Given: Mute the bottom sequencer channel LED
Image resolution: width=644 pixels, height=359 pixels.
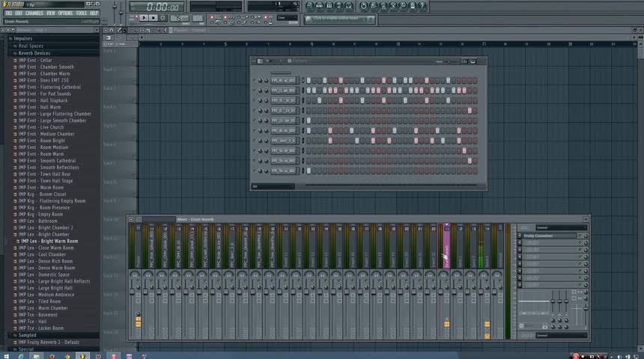Looking at the screenshot, I should click(255, 171).
